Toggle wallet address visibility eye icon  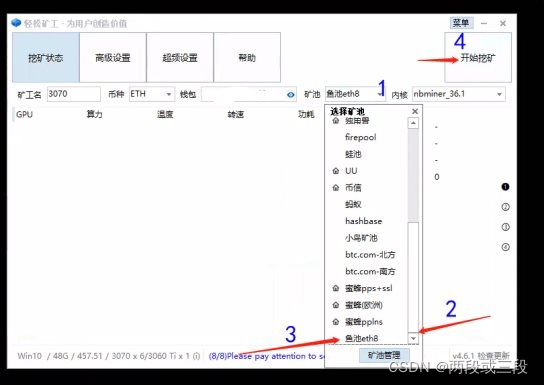pyautogui.click(x=291, y=94)
